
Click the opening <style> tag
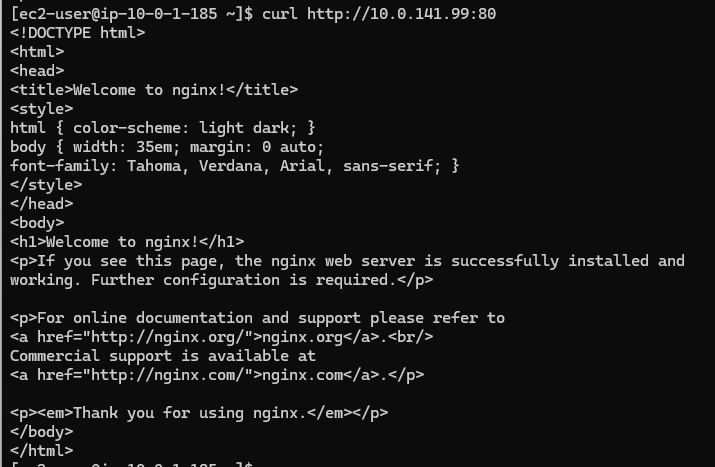point(41,108)
